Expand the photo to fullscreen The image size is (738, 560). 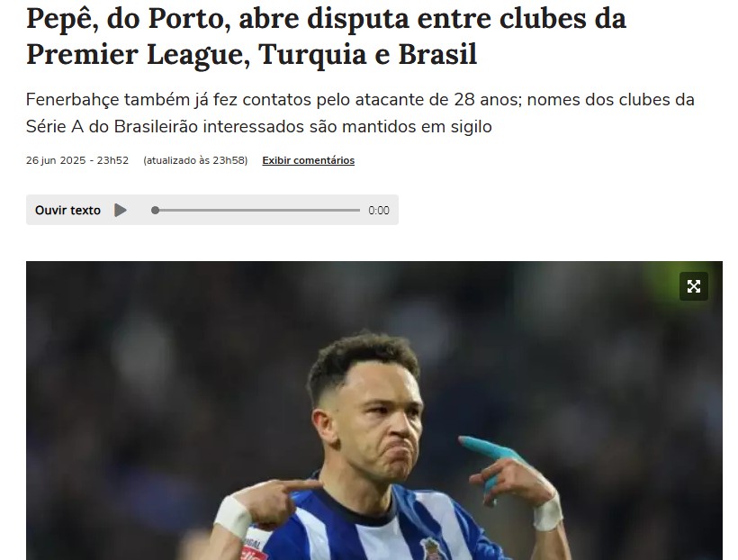point(694,286)
